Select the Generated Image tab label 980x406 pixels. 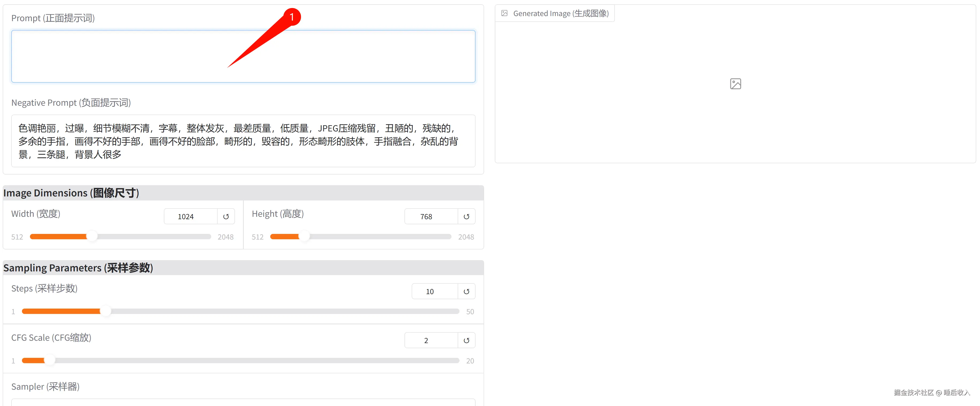point(560,13)
